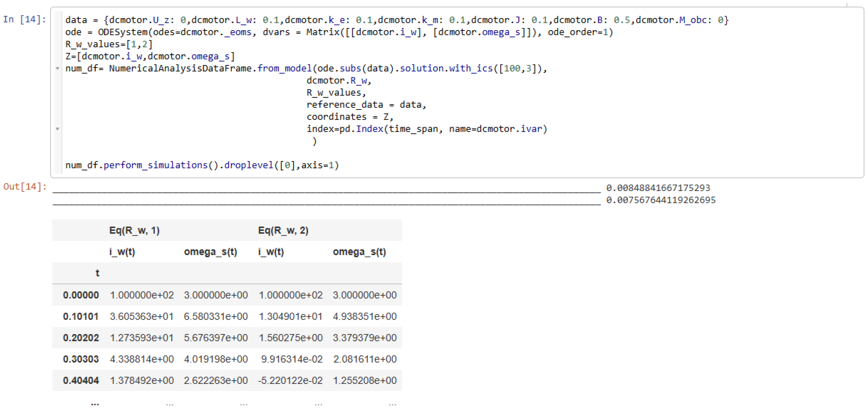Click the second omega_s(t) sub-header
The height and width of the screenshot is (410, 868).
[359, 252]
